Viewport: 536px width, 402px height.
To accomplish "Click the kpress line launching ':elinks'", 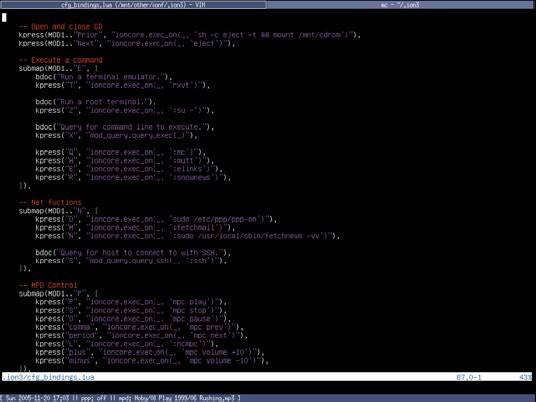I will coord(129,169).
